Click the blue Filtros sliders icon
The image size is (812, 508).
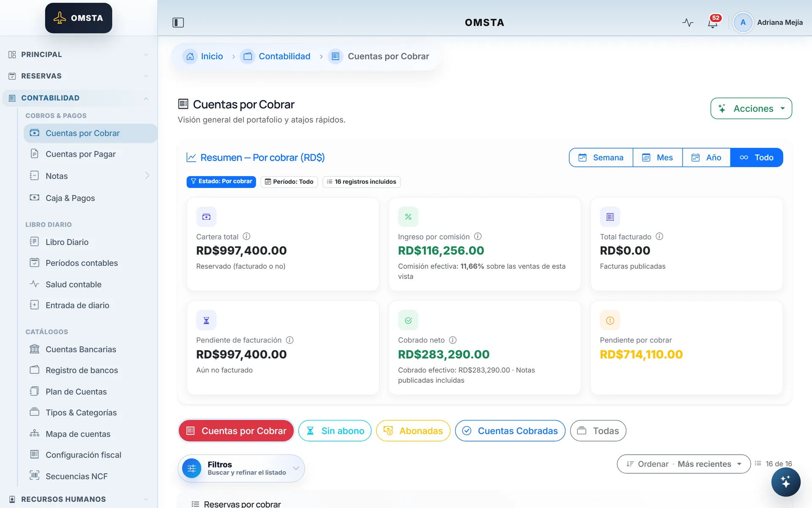point(192,468)
